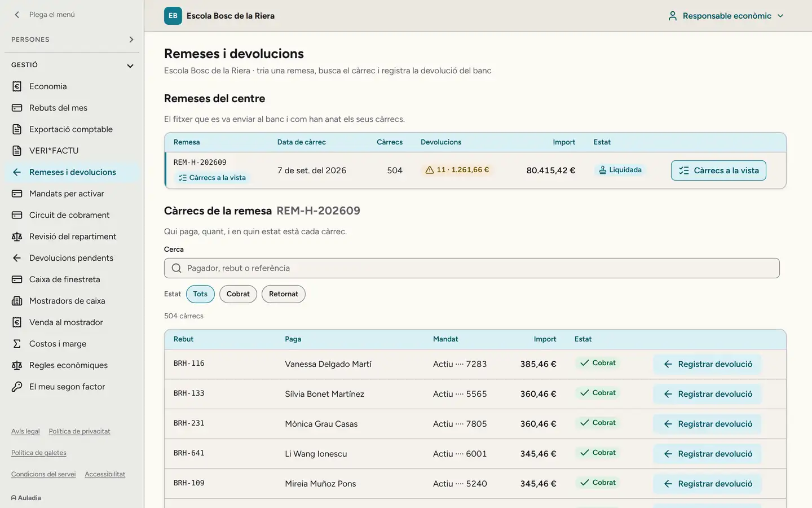Open Mostradors de caixa building icon
812x508 pixels.
tap(17, 301)
